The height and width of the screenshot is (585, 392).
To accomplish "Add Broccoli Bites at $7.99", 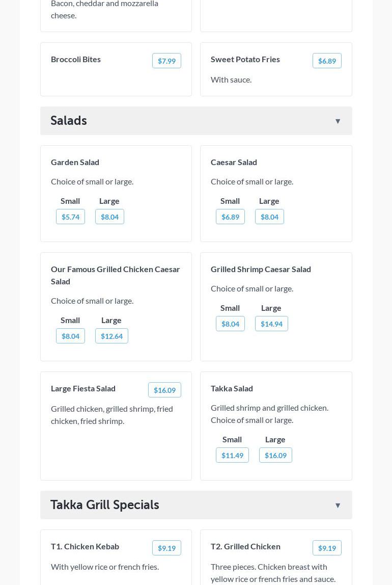I will point(166,61).
